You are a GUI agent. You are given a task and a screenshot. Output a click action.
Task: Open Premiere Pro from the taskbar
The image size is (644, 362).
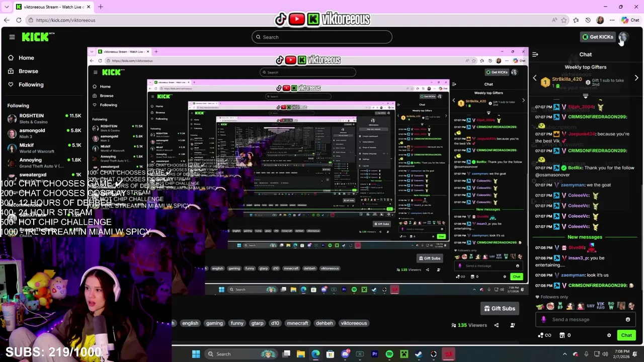[375, 354]
